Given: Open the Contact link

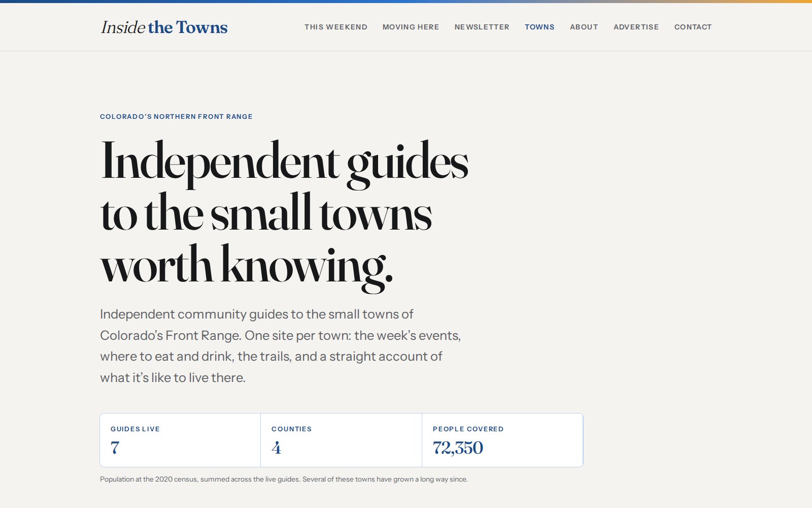Looking at the screenshot, I should (x=693, y=27).
